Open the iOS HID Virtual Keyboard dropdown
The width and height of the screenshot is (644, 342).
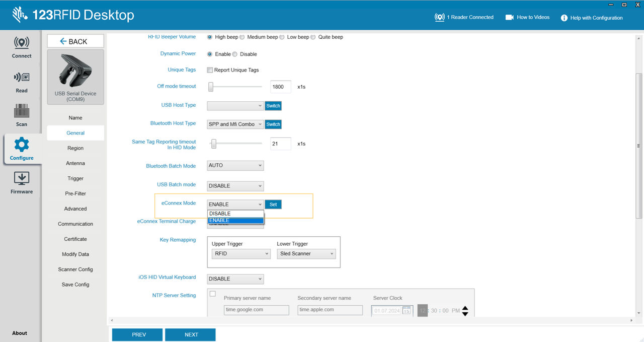click(235, 279)
